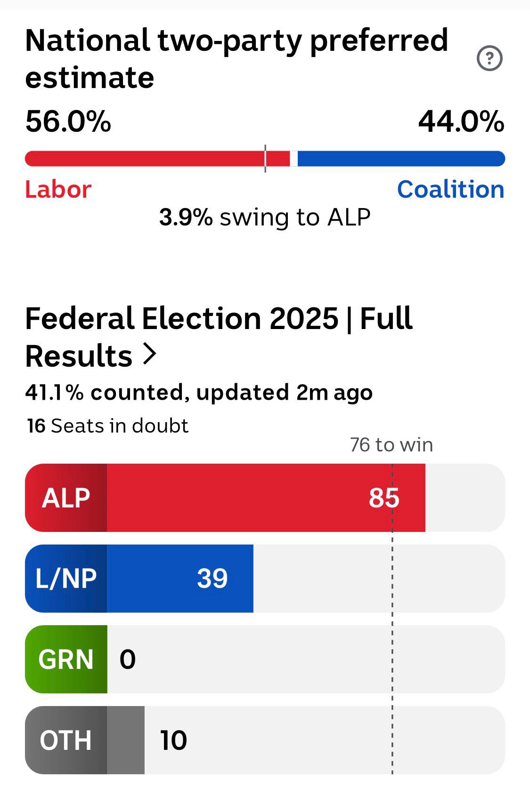Click the L/NP 39 seats count

tap(212, 579)
